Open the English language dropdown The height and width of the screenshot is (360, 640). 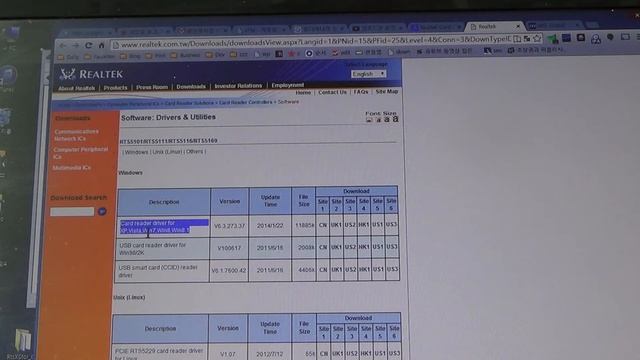[x=368, y=74]
